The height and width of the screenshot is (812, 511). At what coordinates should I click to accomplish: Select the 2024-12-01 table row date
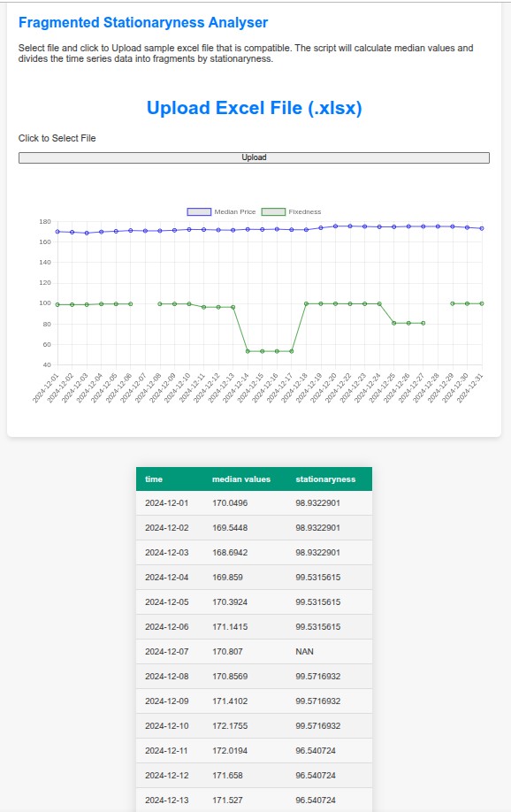[167, 502]
